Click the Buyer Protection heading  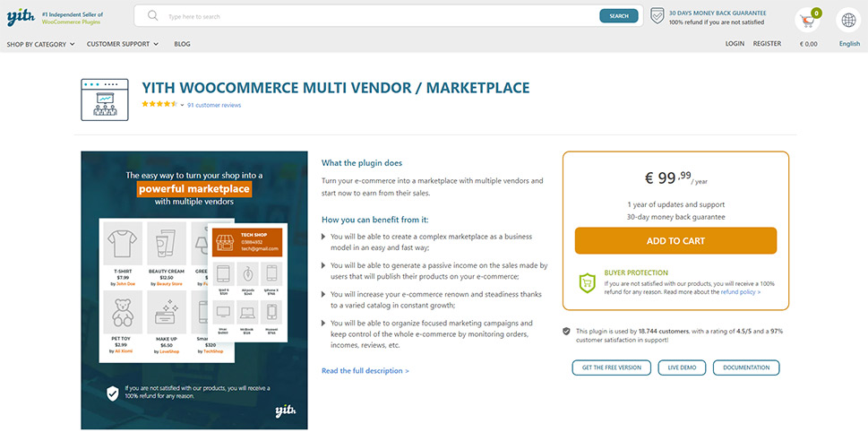[636, 272]
